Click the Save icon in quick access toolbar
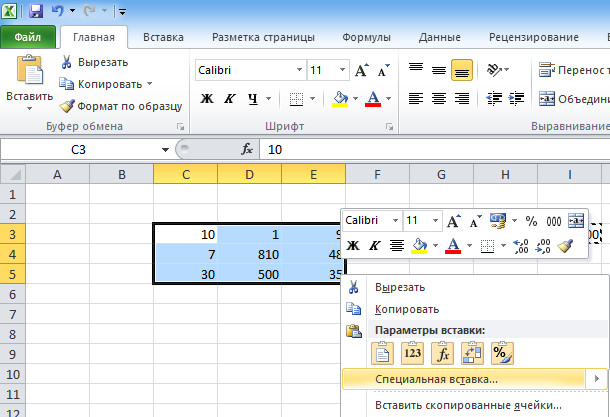The image size is (610, 417). pyautogui.click(x=36, y=11)
